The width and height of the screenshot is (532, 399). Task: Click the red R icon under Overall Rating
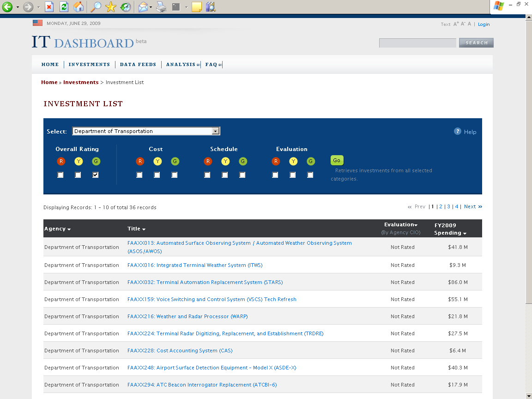pyautogui.click(x=61, y=161)
